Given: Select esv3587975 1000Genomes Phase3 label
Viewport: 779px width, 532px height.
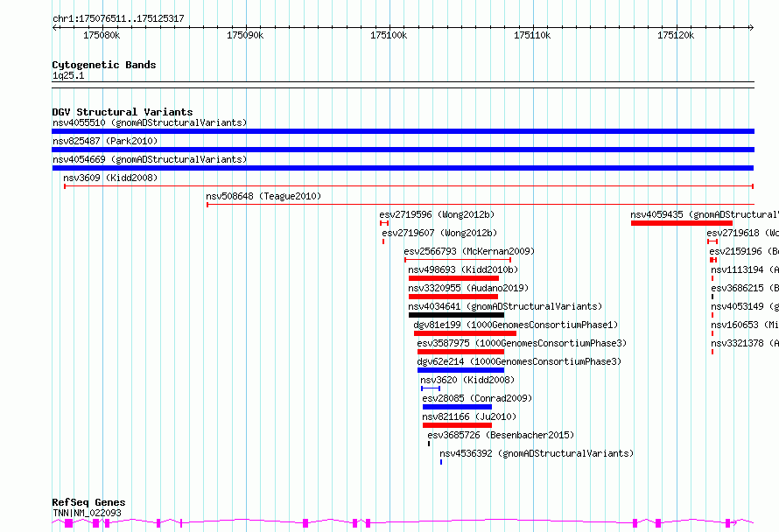Looking at the screenshot, I should click(522, 343).
